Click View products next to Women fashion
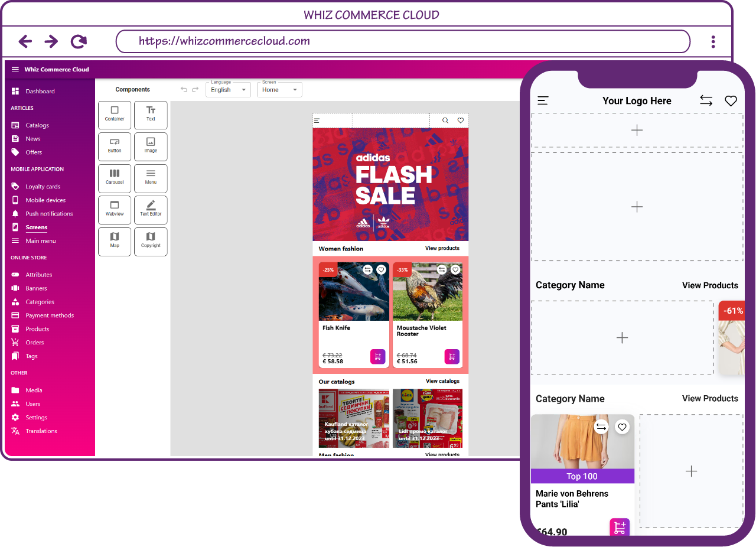756x547 pixels. (x=442, y=248)
